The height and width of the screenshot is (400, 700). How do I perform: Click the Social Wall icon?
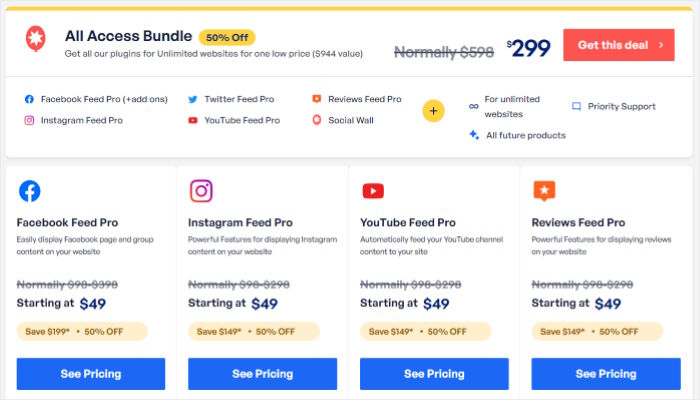point(317,120)
